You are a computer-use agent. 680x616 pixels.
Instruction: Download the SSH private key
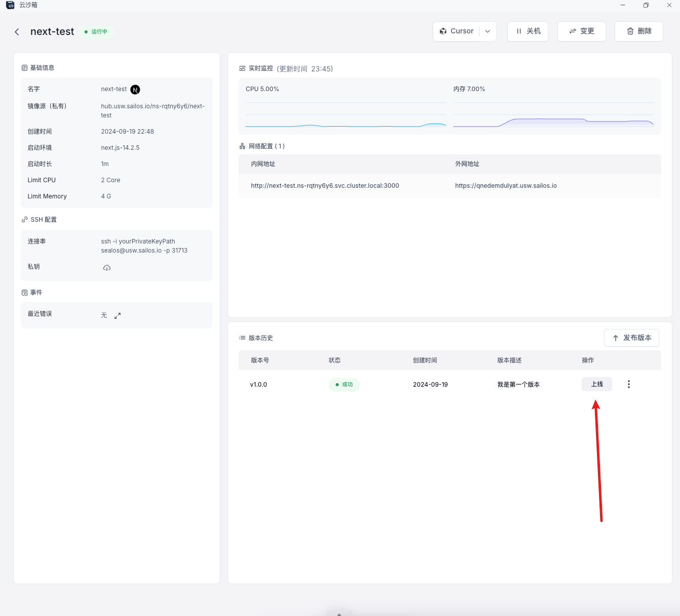click(107, 268)
